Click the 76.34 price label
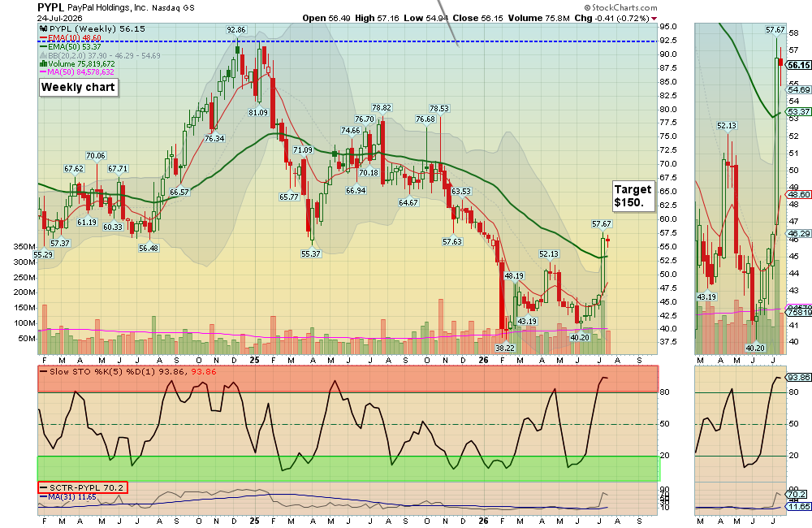Viewport: 812px width, 528px height. (x=214, y=138)
